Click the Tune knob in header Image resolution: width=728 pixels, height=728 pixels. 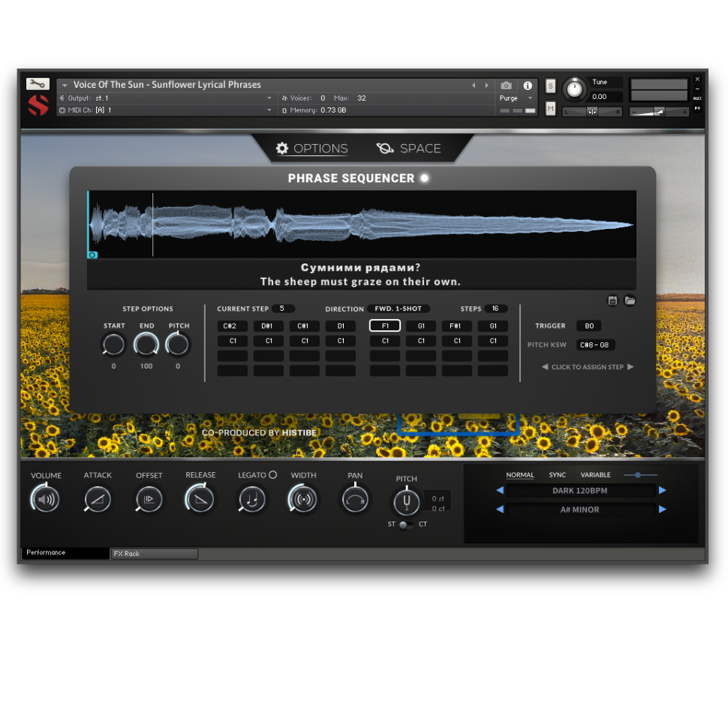click(x=575, y=89)
